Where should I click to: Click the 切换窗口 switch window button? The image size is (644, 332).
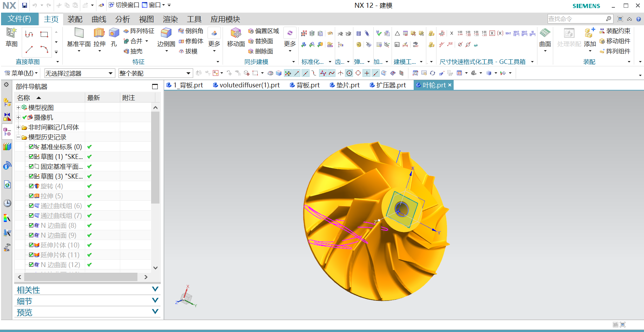click(x=124, y=5)
